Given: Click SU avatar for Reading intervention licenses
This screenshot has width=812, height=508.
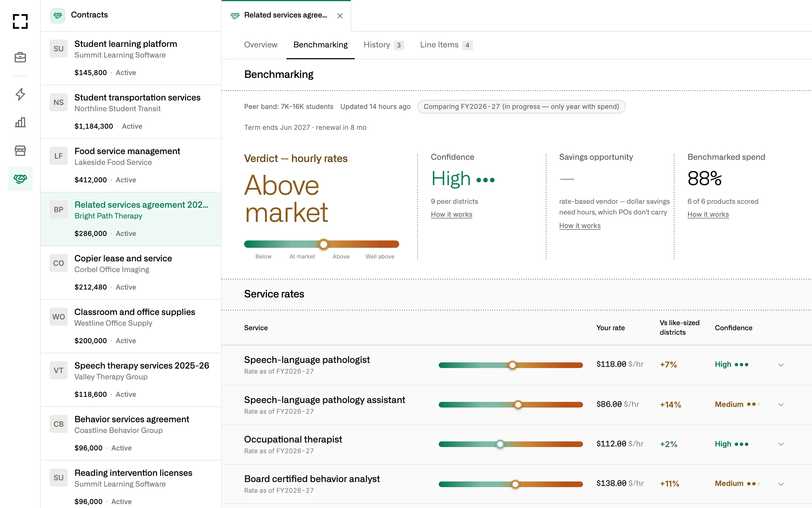Looking at the screenshot, I should (x=58, y=478).
